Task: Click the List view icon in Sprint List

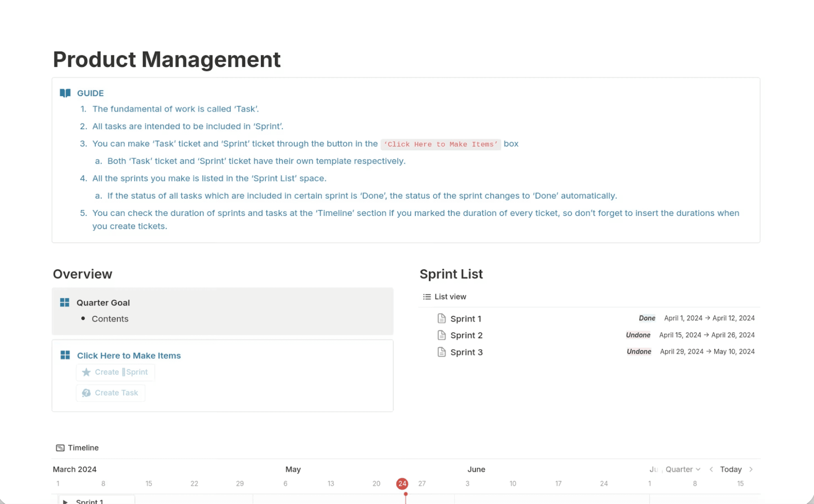Action: click(426, 296)
